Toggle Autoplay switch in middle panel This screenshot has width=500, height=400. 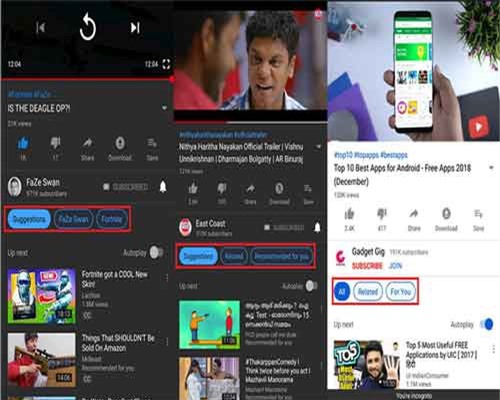point(311,286)
